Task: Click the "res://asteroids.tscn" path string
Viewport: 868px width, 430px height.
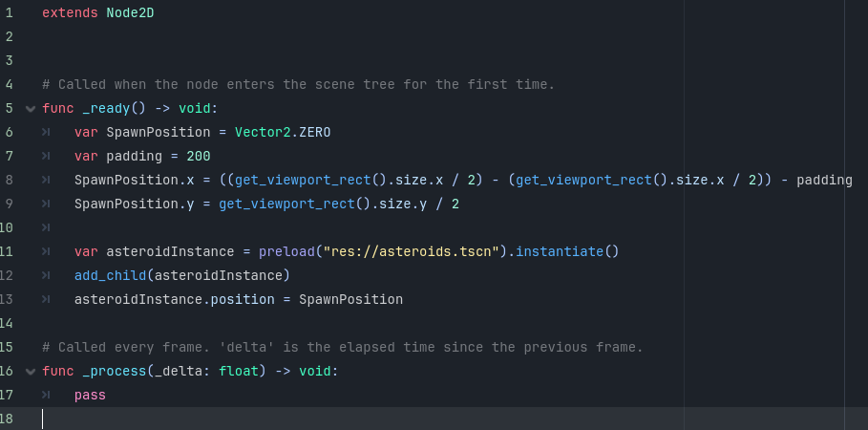Action: (411, 251)
